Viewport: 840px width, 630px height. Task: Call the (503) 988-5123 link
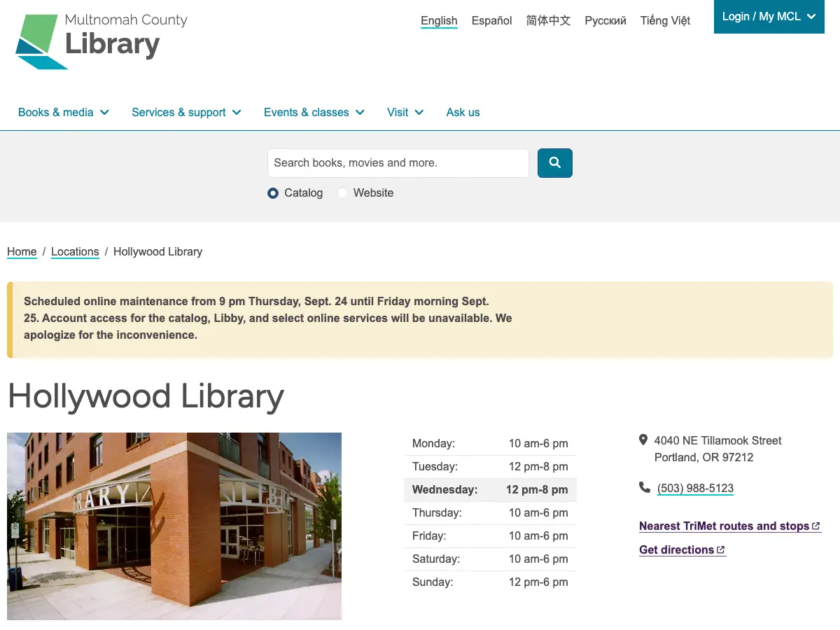click(695, 489)
